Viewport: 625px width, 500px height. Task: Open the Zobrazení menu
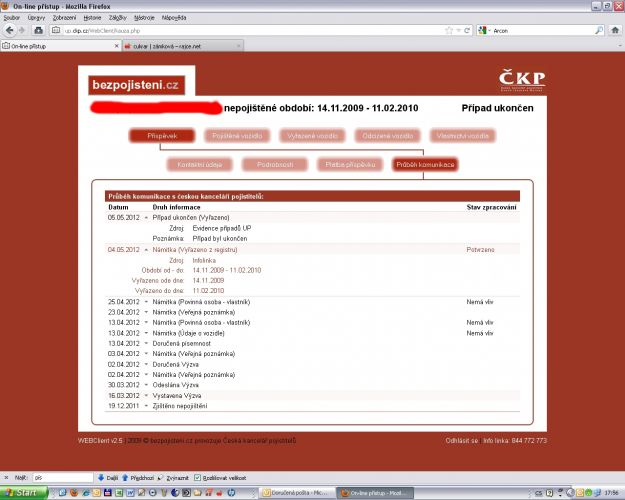coord(64,18)
